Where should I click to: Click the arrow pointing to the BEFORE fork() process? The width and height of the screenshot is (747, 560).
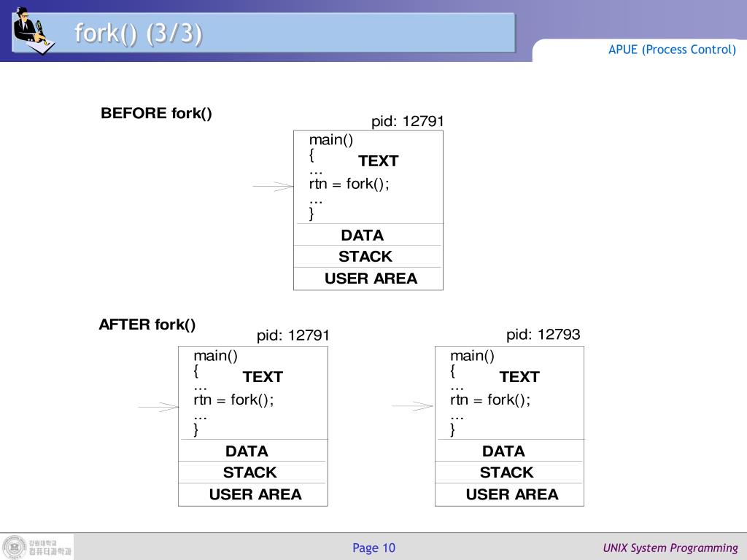tap(273, 186)
